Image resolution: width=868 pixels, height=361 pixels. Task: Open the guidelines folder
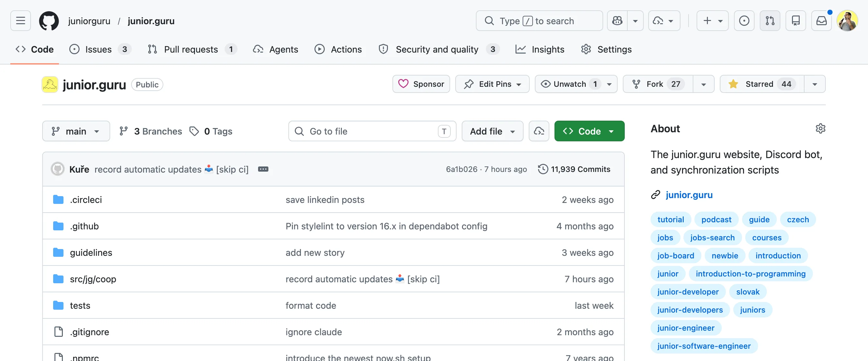tap(91, 252)
